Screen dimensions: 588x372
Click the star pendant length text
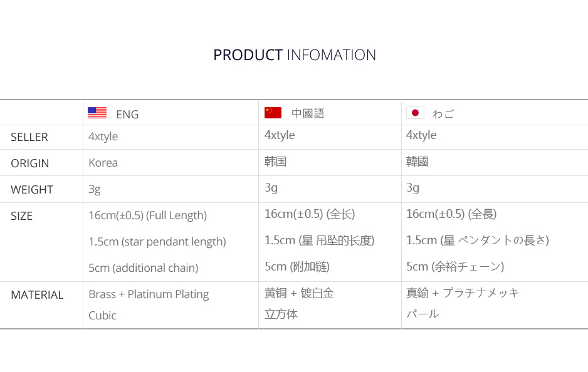(x=157, y=242)
